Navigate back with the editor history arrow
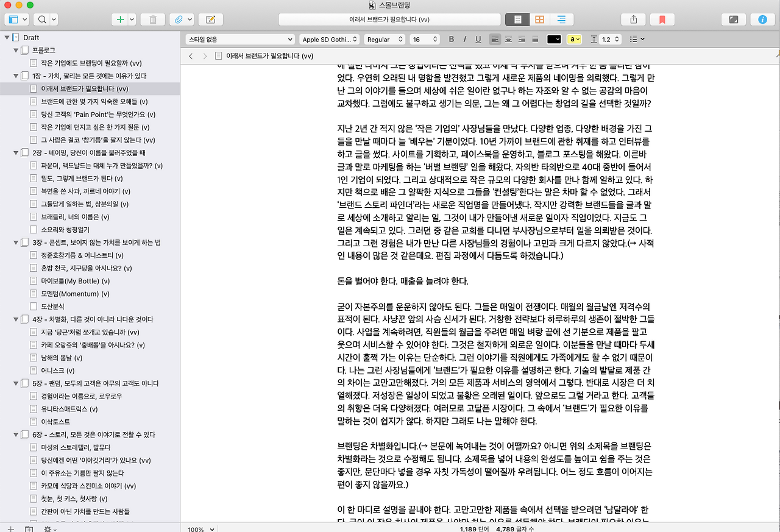The height and width of the screenshot is (532, 780). (191, 55)
